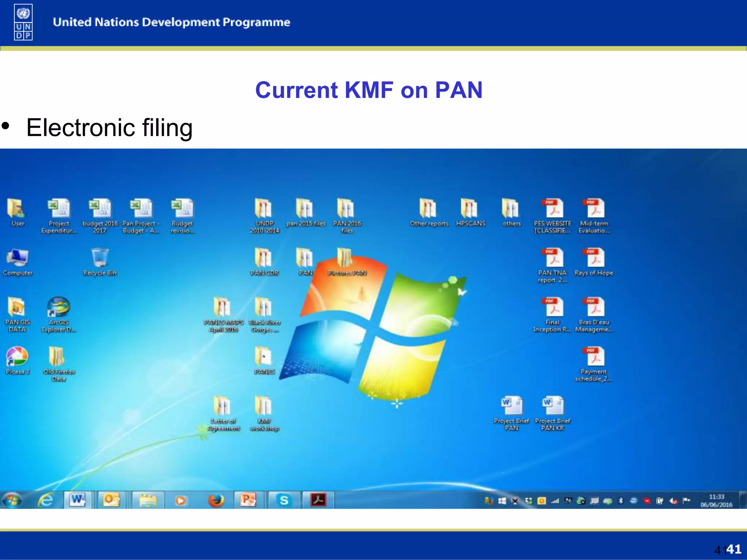The height and width of the screenshot is (560, 747).
Task: Select the Computer desktop icon
Action: coord(17,258)
